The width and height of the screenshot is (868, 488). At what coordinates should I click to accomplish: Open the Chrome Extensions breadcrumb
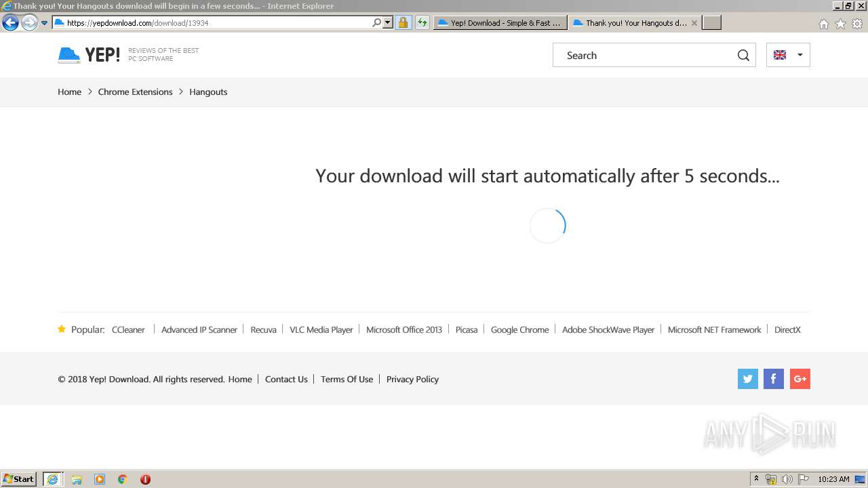pyautogui.click(x=135, y=91)
